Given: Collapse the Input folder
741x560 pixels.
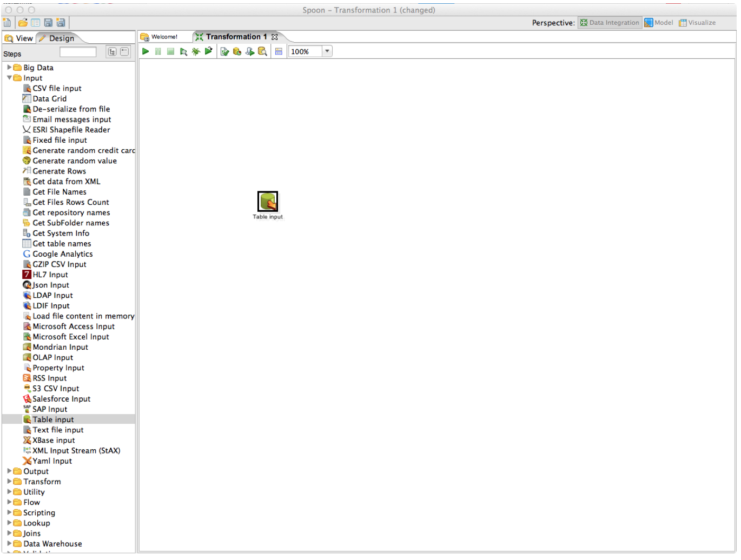Looking at the screenshot, I should pos(9,78).
